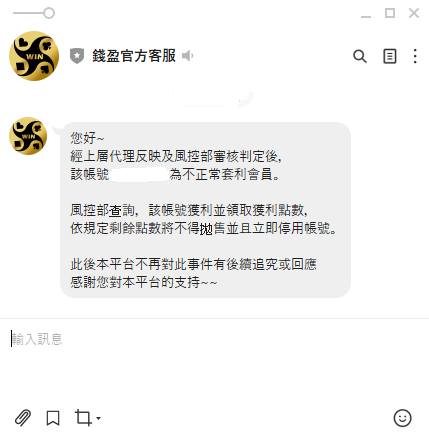This screenshot has width=429, height=437.
Task: Open chat search magnifier icon
Action: tap(360, 56)
